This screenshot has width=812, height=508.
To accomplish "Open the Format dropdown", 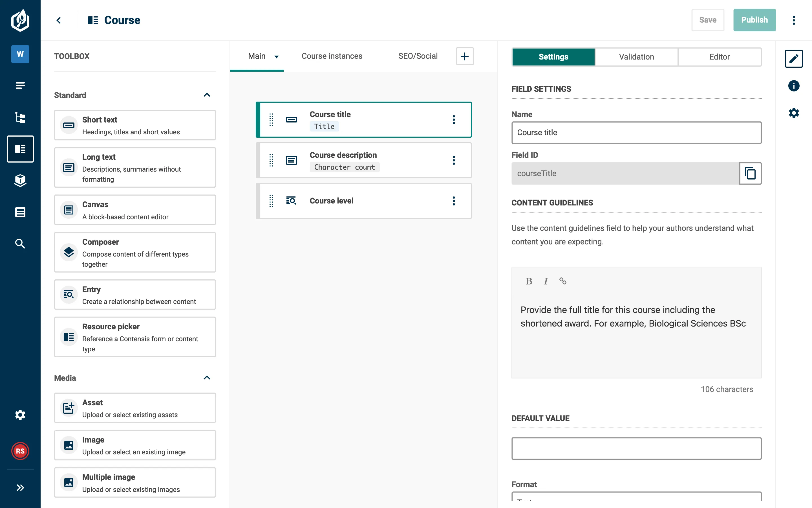I will click(637, 497).
